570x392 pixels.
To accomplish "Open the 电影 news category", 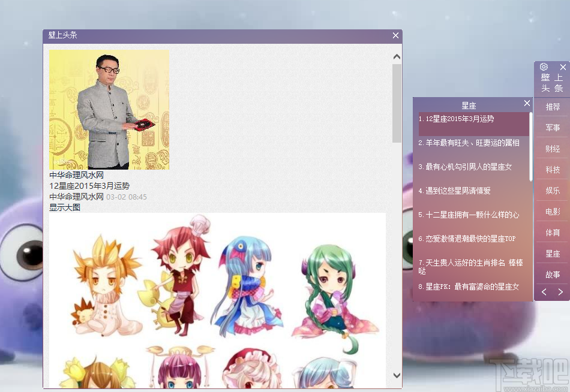I will coord(552,211).
